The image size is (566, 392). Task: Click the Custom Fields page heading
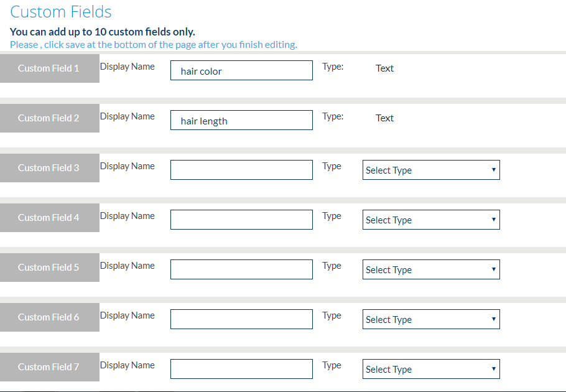(61, 12)
